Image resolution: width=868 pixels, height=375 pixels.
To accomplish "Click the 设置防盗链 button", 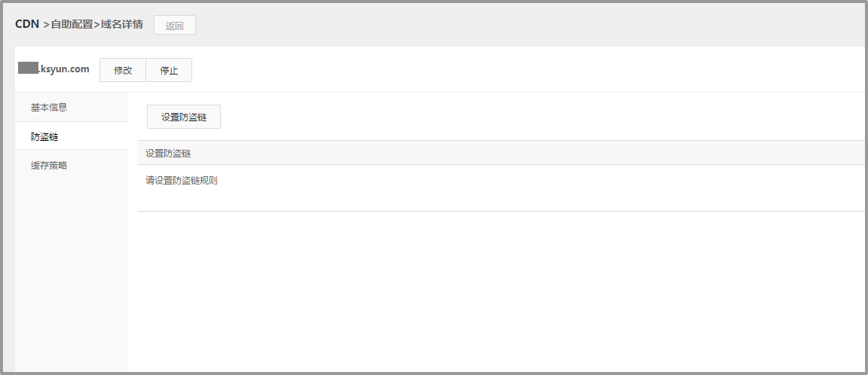I will click(184, 117).
